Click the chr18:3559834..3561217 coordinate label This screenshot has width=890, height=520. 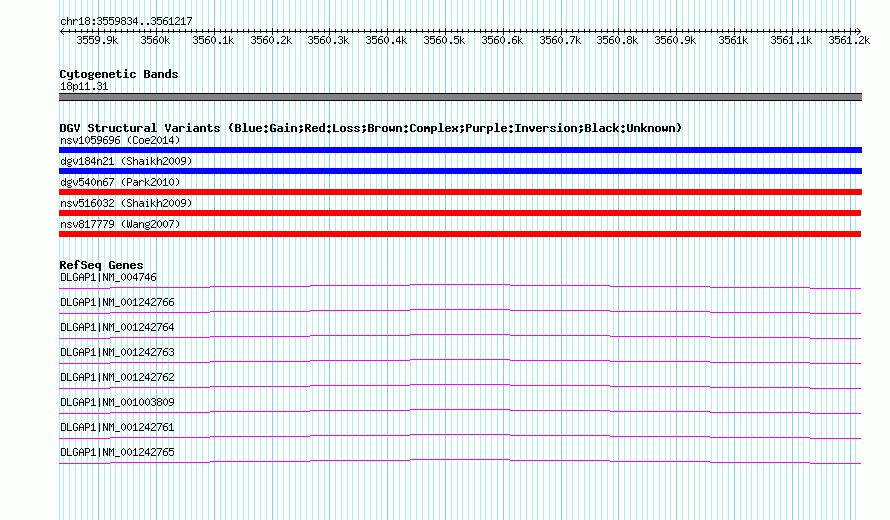point(126,21)
